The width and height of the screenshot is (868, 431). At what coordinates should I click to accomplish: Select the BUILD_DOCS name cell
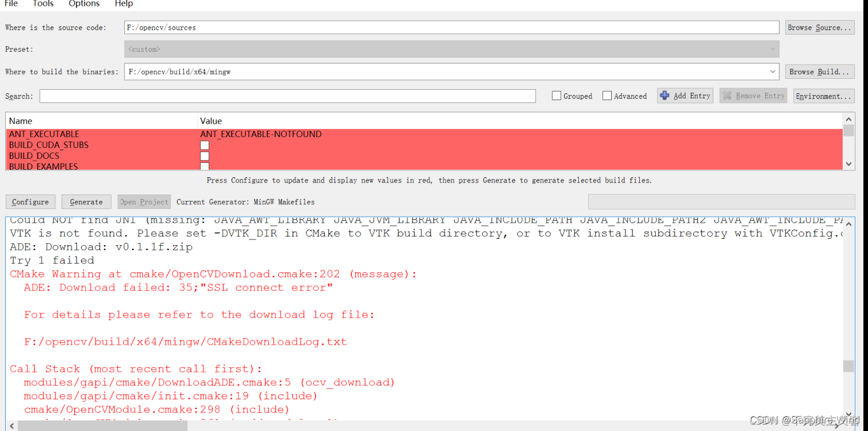point(34,156)
